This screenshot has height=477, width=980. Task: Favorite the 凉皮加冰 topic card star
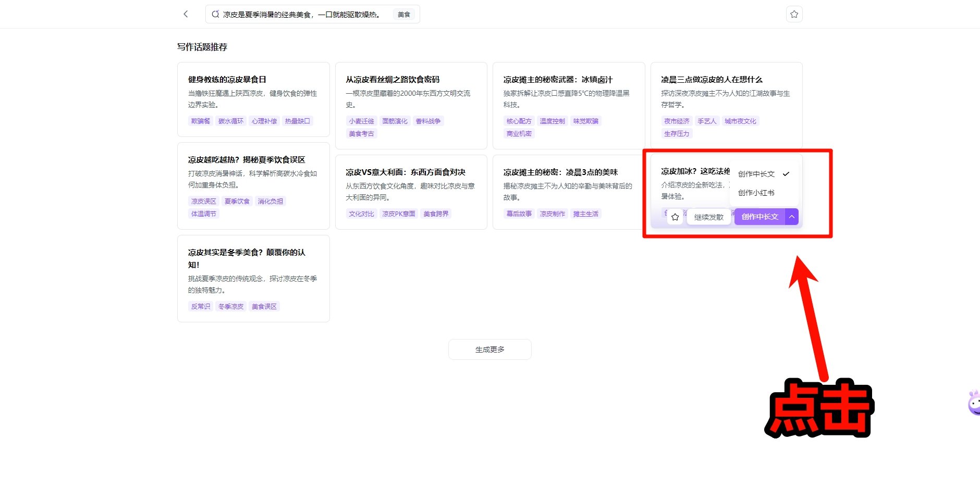[675, 217]
